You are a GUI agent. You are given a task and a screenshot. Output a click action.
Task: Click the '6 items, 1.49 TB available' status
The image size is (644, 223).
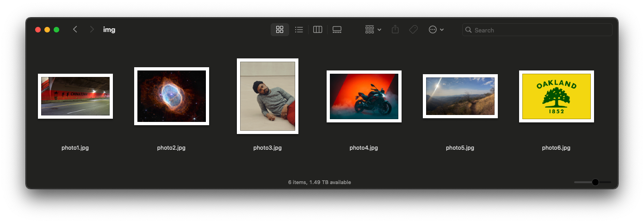pyautogui.click(x=319, y=182)
